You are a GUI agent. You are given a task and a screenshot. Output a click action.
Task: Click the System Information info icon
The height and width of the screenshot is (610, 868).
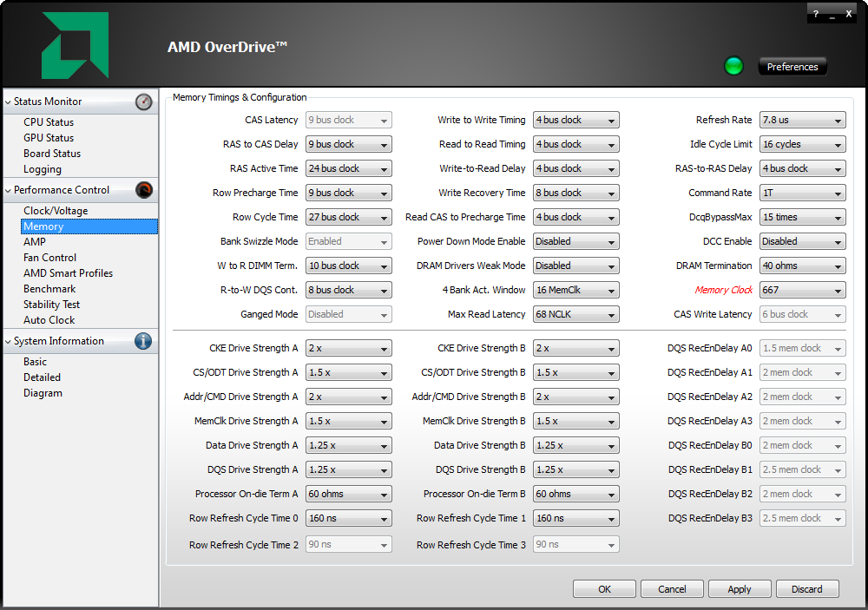(143, 341)
